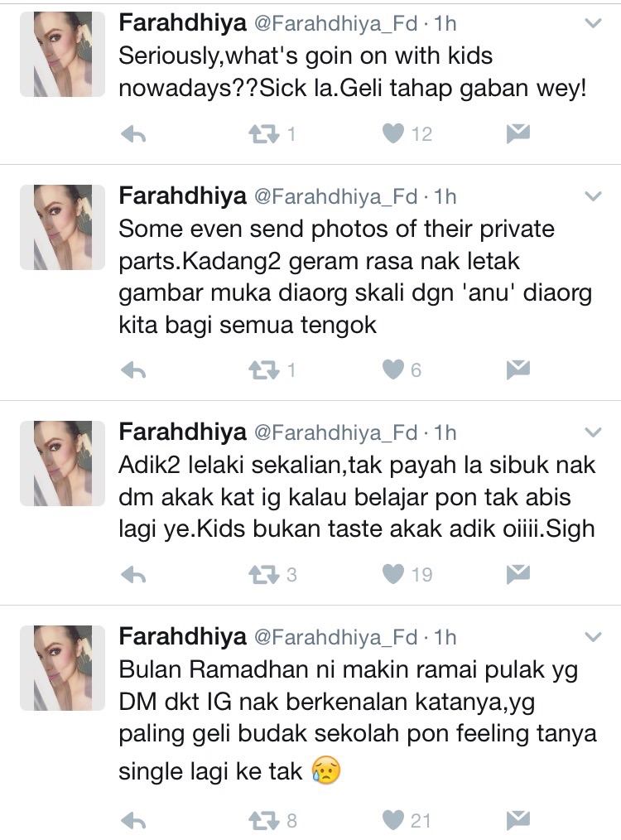
Task: Reply to the 'Adik2 lelaki sekalian' tweet
Action: click(x=134, y=575)
